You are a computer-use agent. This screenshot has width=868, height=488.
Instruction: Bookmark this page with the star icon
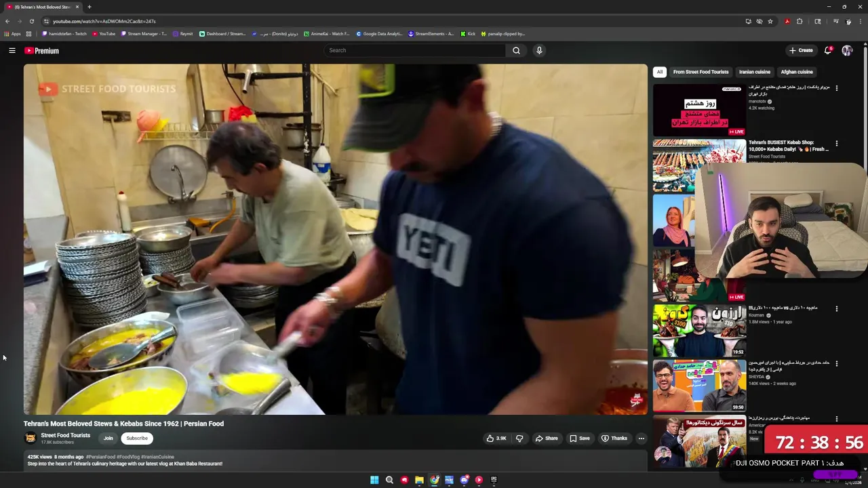coord(770,21)
